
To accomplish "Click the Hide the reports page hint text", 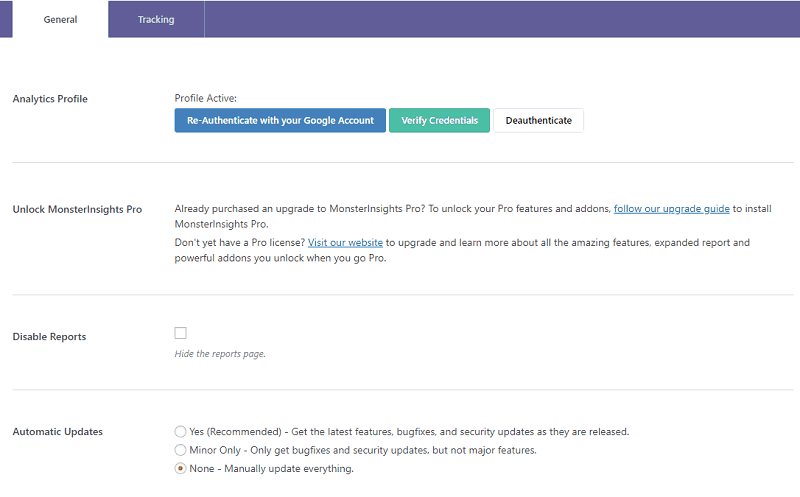I will pos(220,354).
